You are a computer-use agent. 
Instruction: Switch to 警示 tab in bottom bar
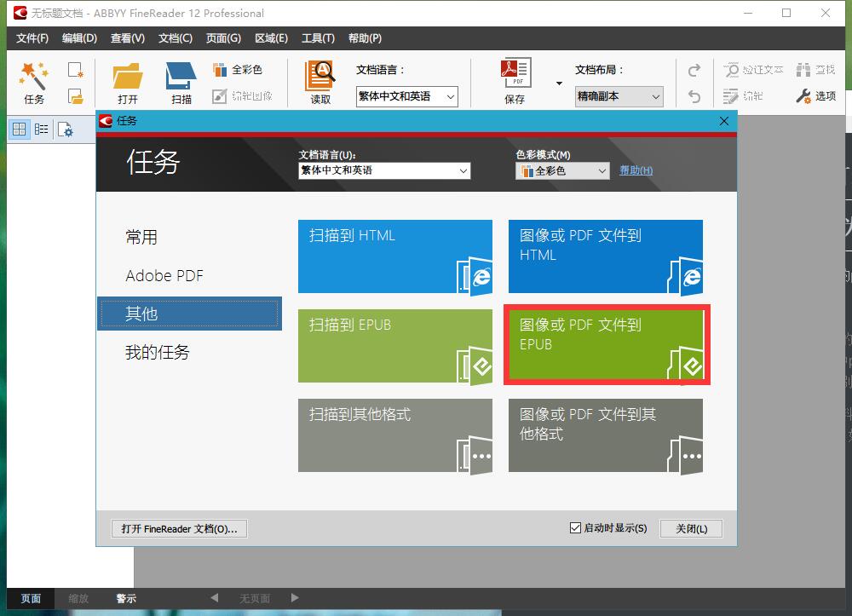[x=126, y=599]
